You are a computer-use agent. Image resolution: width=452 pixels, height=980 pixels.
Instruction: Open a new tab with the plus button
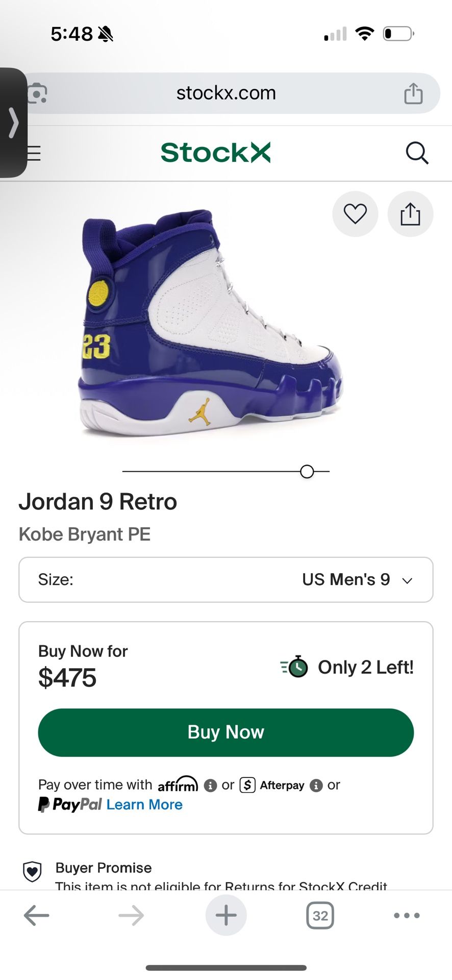[x=226, y=916]
